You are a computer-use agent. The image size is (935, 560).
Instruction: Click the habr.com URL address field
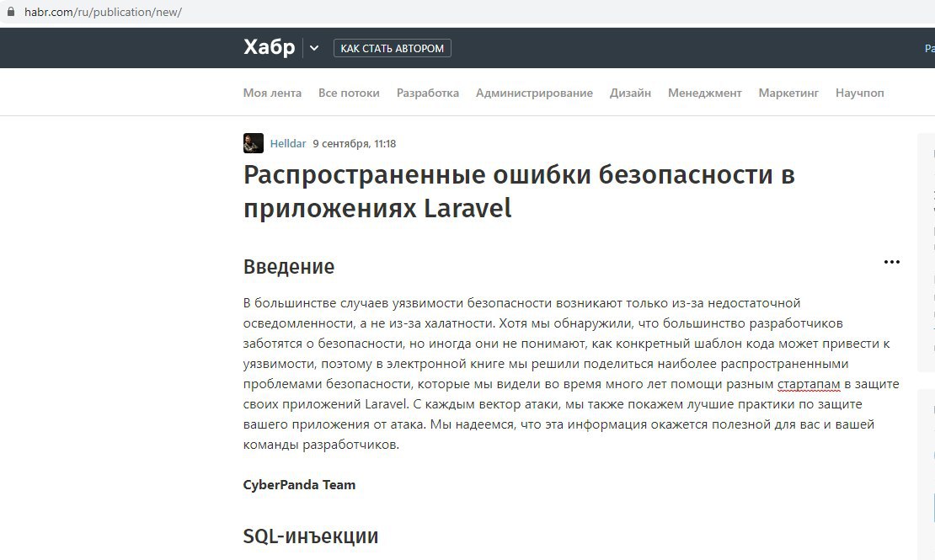pyautogui.click(x=103, y=12)
